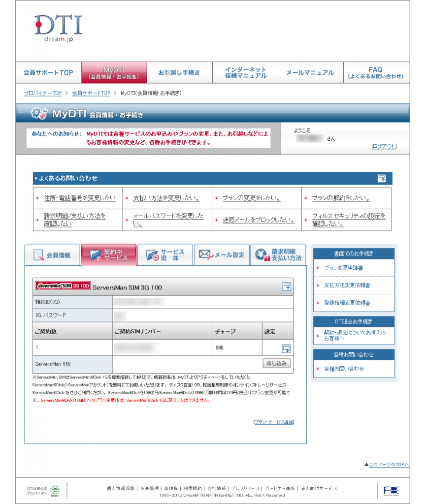Open メールパスワードを変更したい link

[168, 220]
